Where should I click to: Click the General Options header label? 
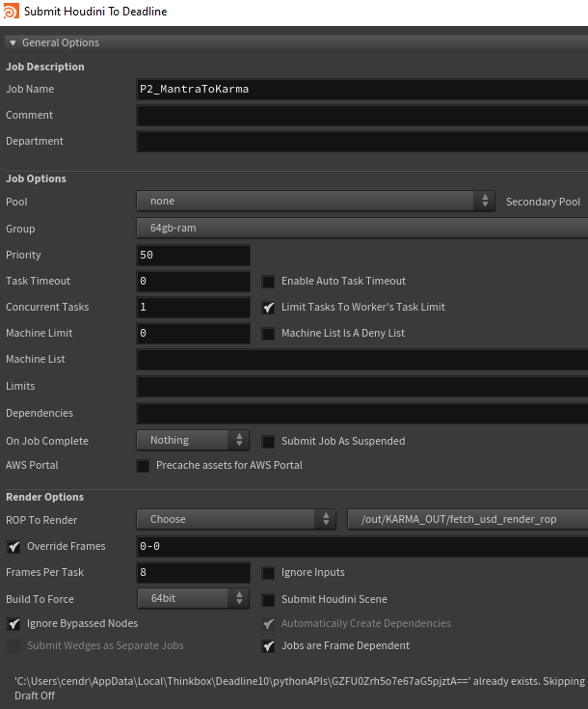(x=61, y=42)
